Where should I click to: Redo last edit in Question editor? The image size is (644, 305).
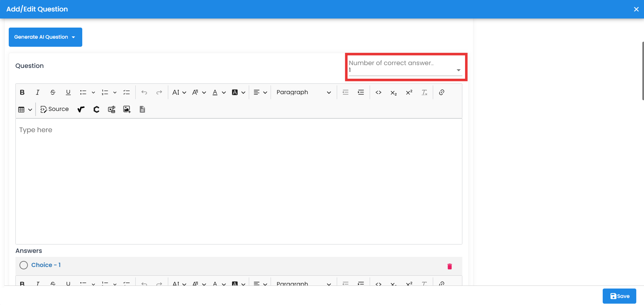[x=159, y=92]
